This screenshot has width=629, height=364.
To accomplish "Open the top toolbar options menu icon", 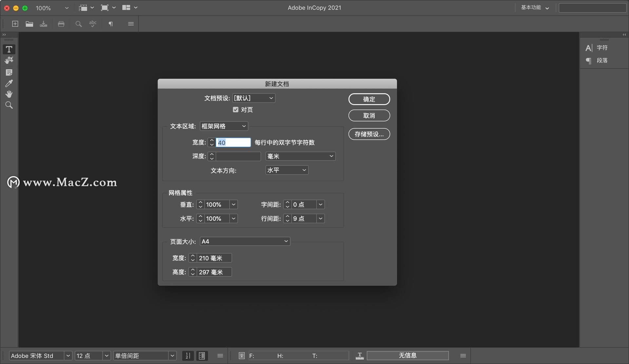I will coord(131,24).
